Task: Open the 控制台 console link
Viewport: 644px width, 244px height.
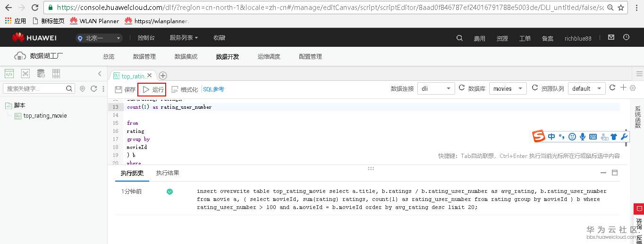Action: point(146,38)
